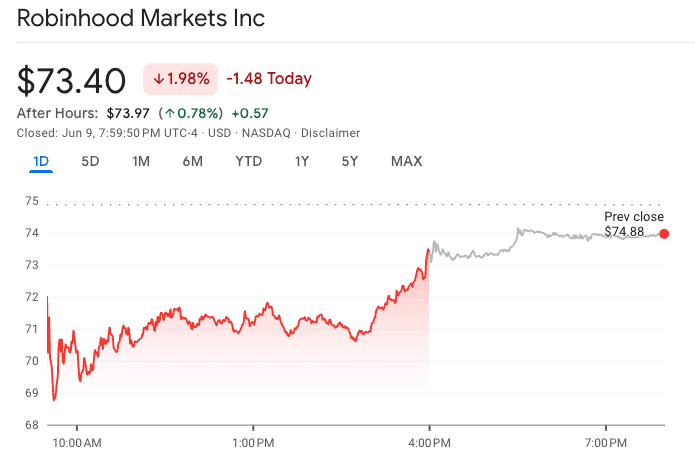This screenshot has width=695, height=462.
Task: Click the 1:00 PM axis label
Action: coord(253,442)
